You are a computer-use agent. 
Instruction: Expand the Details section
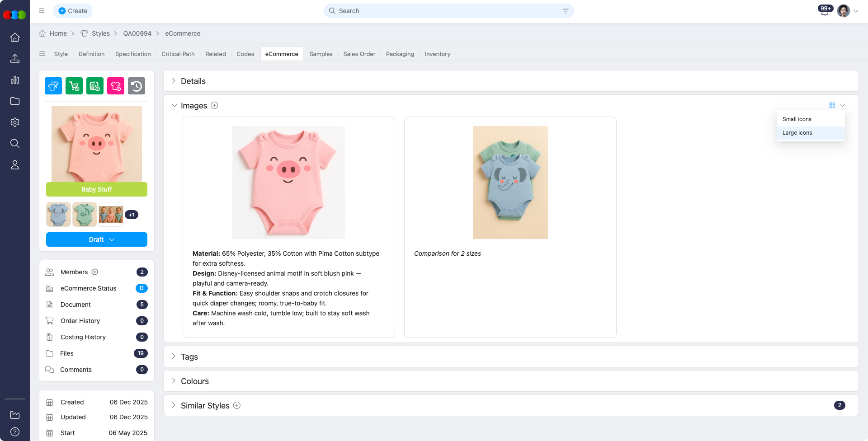click(x=193, y=81)
